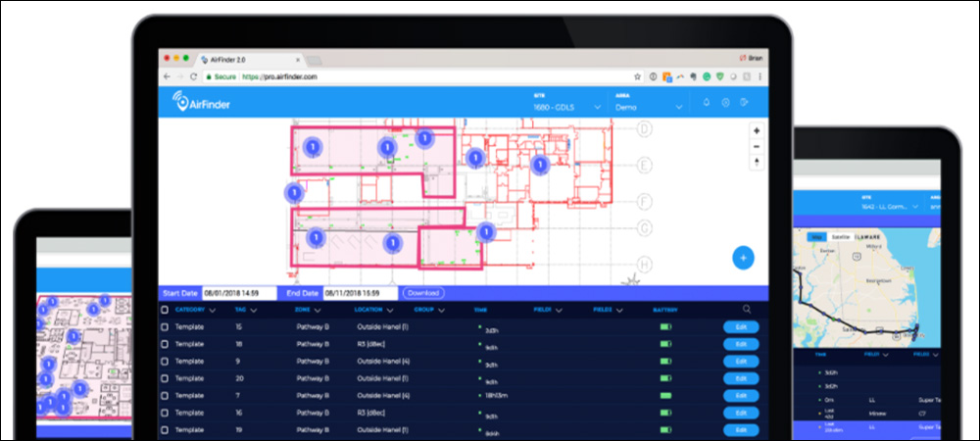Click the Battery column header

pyautogui.click(x=665, y=310)
